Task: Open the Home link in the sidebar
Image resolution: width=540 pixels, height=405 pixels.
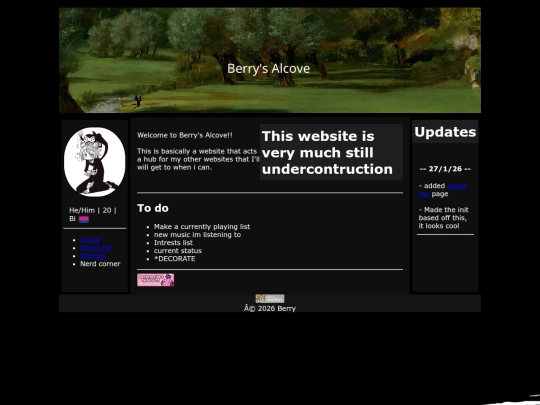Action: (x=90, y=240)
